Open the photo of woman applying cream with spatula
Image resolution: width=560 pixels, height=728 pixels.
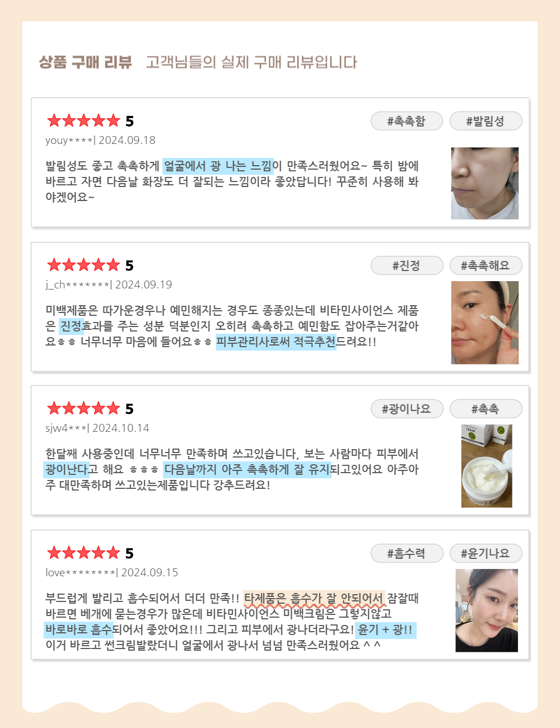[485, 323]
